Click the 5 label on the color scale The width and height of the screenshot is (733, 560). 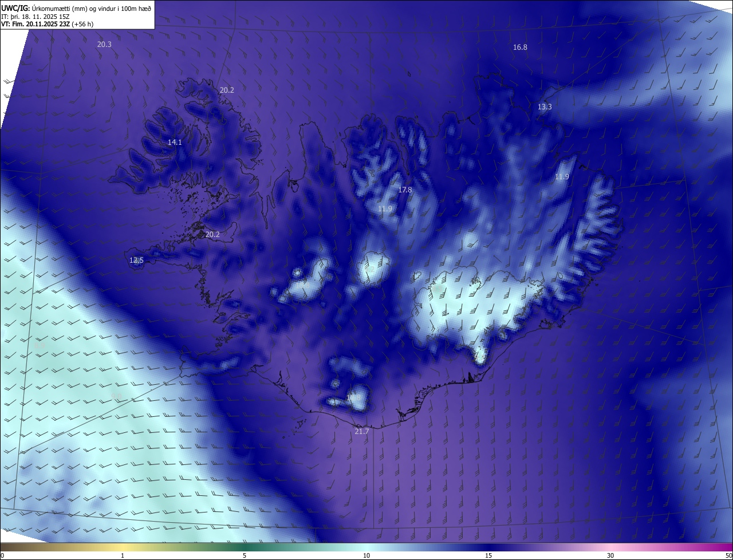coord(245,555)
